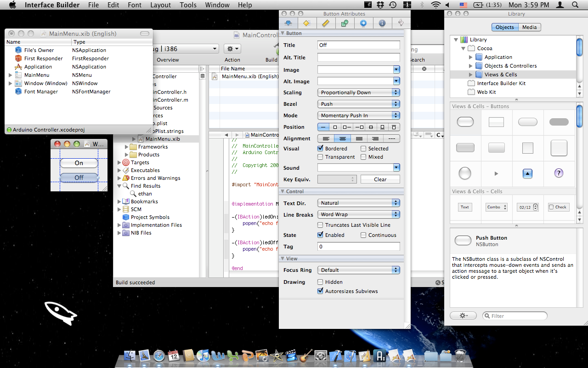This screenshot has width=588, height=368.
Task: Open Spotlight search in menu bar
Action: click(575, 5)
